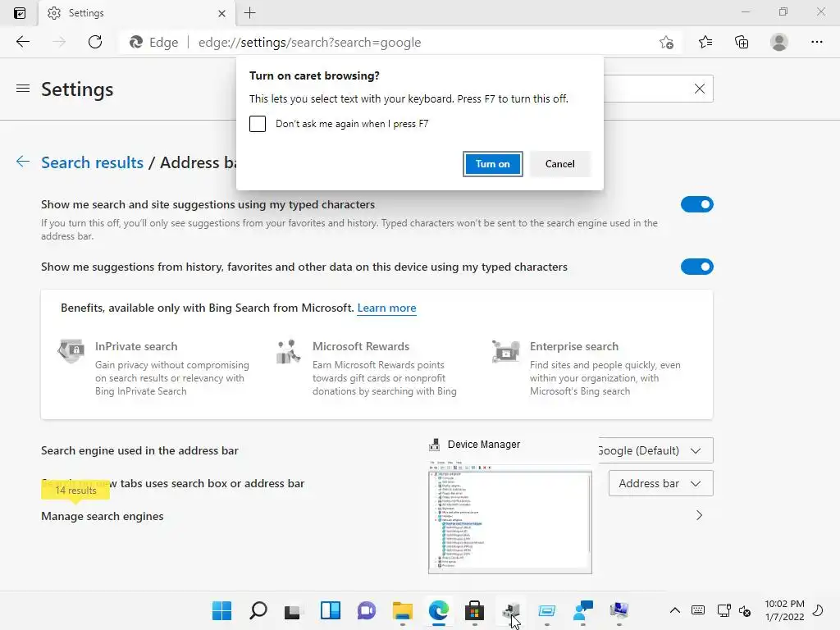This screenshot has height=630, width=840.
Task: Open the Favorites list icon
Action: click(705, 42)
